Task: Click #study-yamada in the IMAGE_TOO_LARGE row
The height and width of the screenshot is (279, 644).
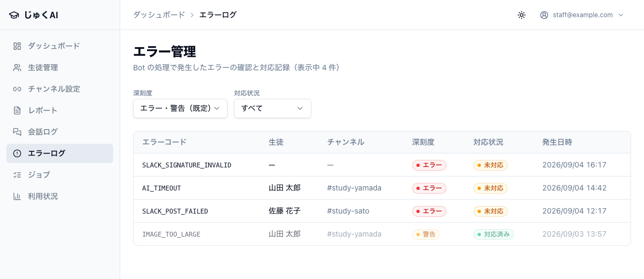Action: tap(354, 234)
